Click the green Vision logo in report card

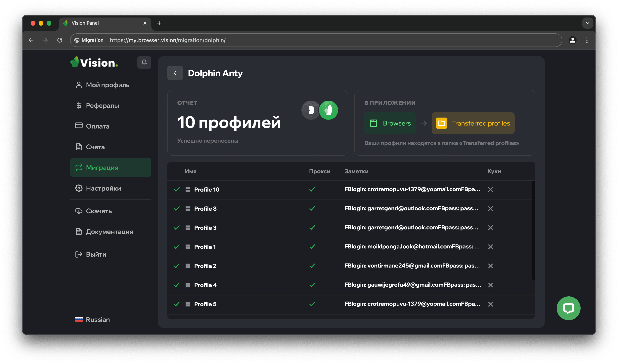click(x=328, y=110)
